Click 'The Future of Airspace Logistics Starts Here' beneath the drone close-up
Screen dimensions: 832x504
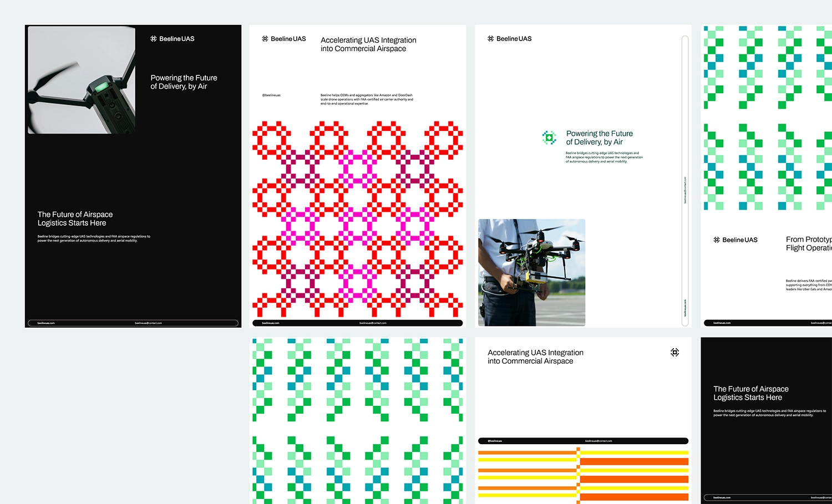point(75,218)
